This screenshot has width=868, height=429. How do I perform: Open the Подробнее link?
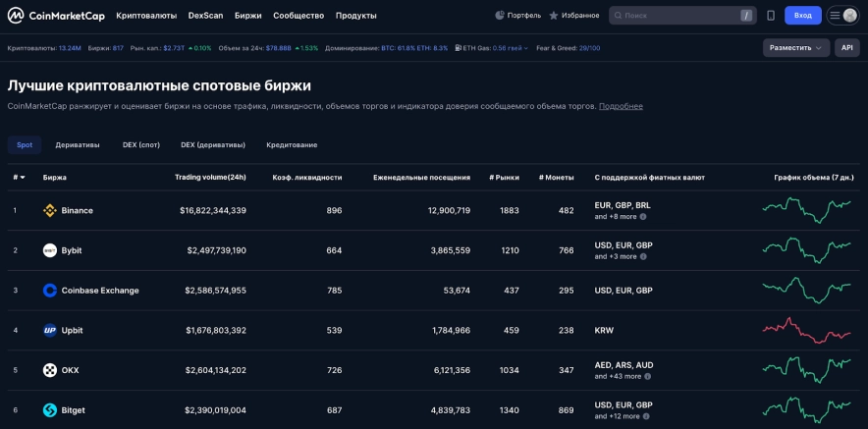pyautogui.click(x=621, y=106)
